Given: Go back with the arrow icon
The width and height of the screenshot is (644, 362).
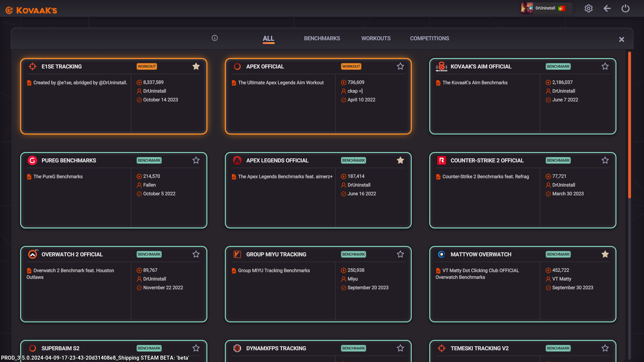Looking at the screenshot, I should [607, 8].
